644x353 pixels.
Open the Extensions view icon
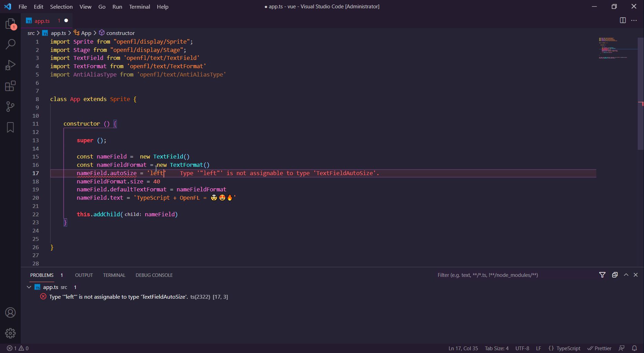point(10,86)
